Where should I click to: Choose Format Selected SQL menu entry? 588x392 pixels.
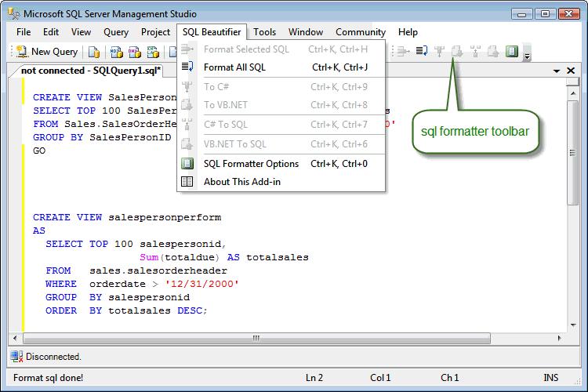281,49
